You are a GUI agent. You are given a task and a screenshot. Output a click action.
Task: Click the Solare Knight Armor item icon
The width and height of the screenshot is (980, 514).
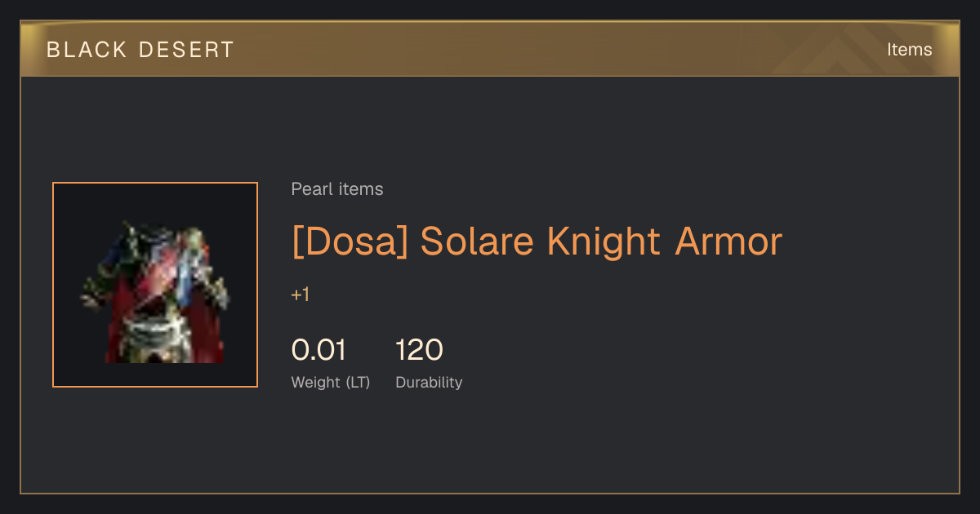155,285
